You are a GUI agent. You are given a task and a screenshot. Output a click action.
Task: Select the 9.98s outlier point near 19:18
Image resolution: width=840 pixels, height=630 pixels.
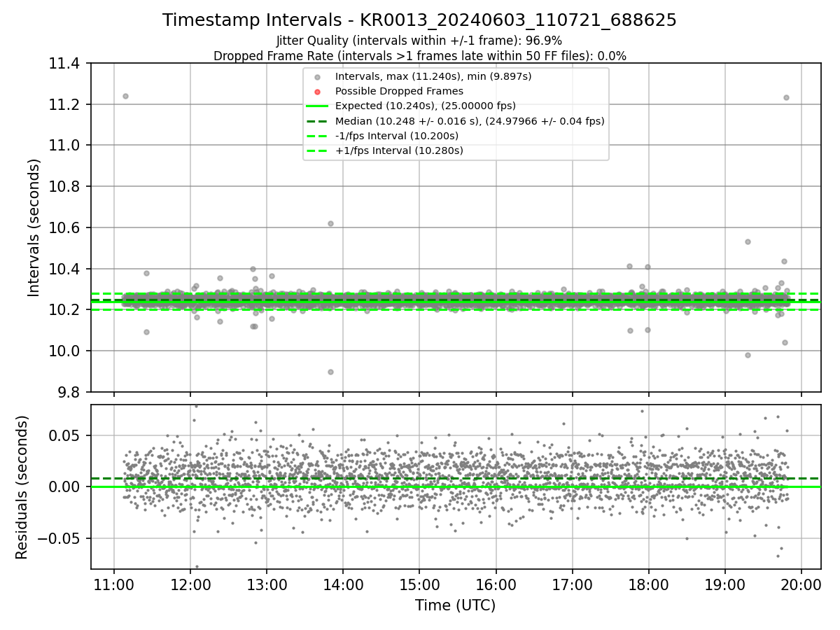[748, 355]
